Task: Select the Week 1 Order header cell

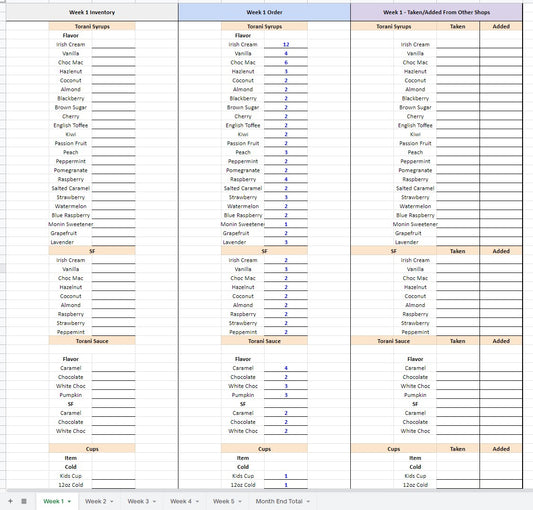Action: pyautogui.click(x=264, y=12)
